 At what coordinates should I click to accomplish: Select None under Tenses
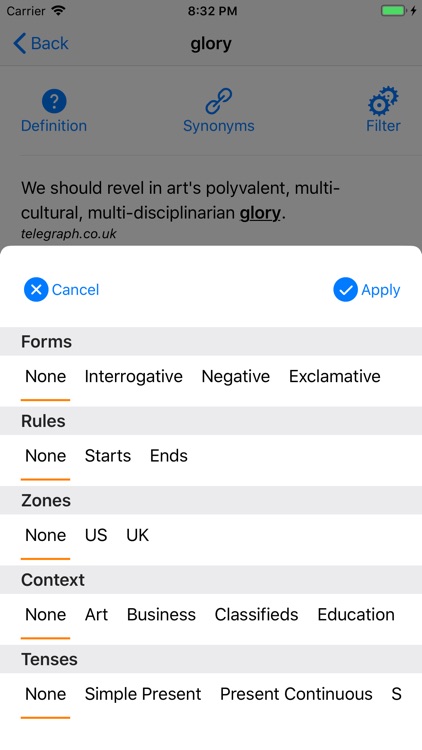(x=45, y=694)
